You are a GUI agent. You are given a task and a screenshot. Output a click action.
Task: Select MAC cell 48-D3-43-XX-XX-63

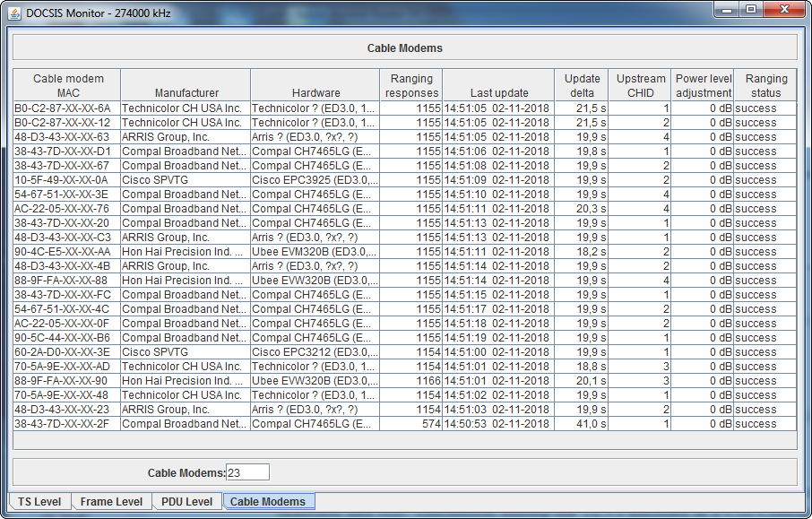(67, 137)
